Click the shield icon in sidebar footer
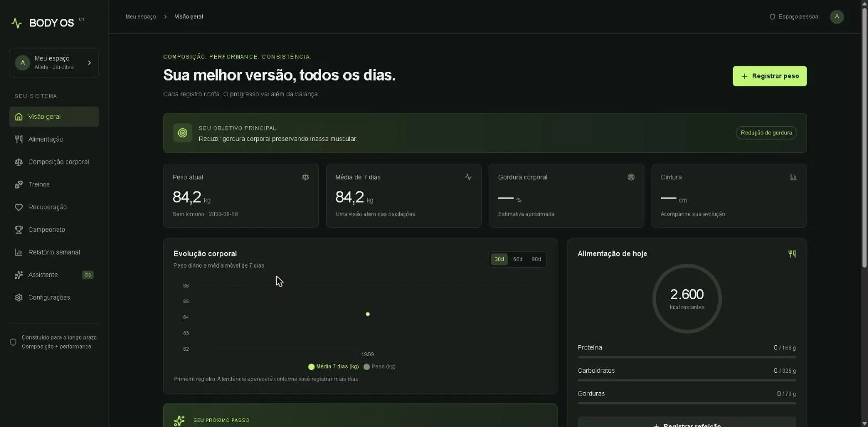Viewport: 868px width, 427px height. (13, 342)
